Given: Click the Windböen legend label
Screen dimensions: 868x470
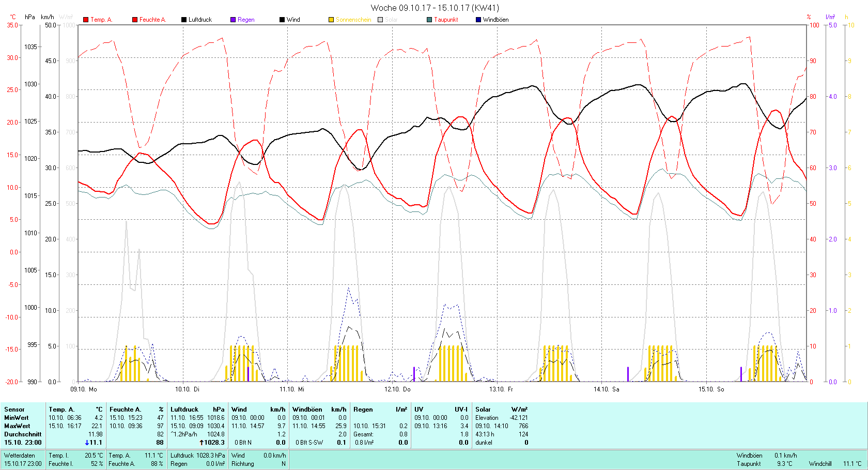Looking at the screenshot, I should [x=495, y=20].
